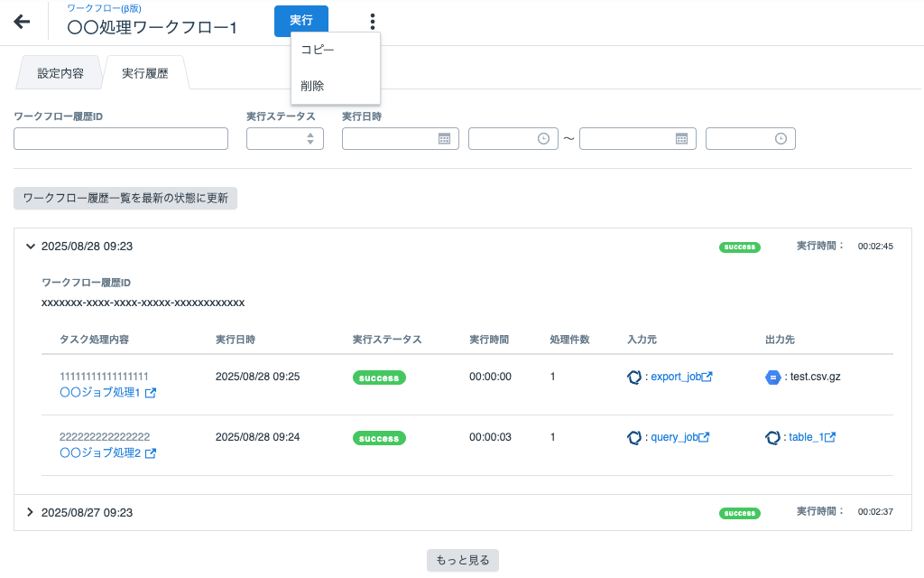Click the source icon before query_job

(634, 438)
